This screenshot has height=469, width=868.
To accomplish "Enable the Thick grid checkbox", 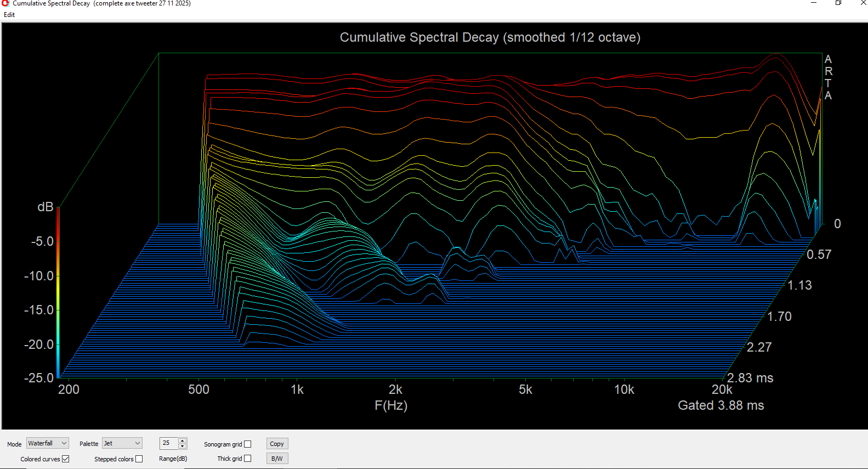I will [x=248, y=459].
